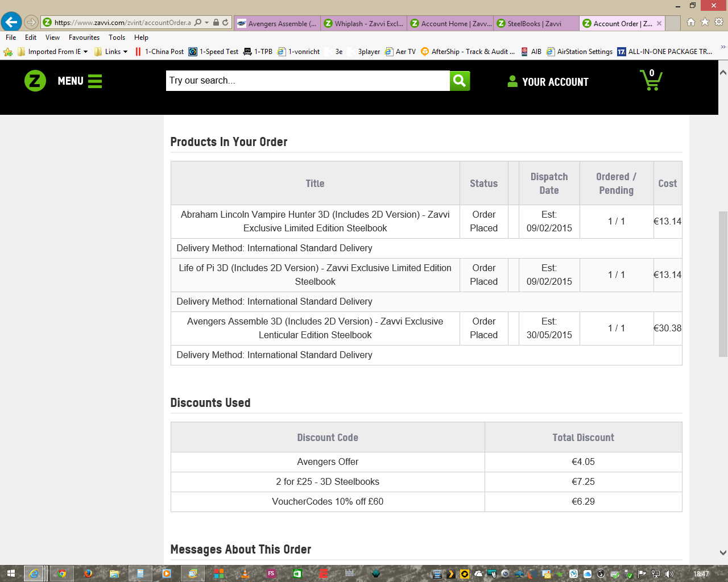Open the shopping basket cart icon
The width and height of the screenshot is (728, 582).
click(x=651, y=80)
